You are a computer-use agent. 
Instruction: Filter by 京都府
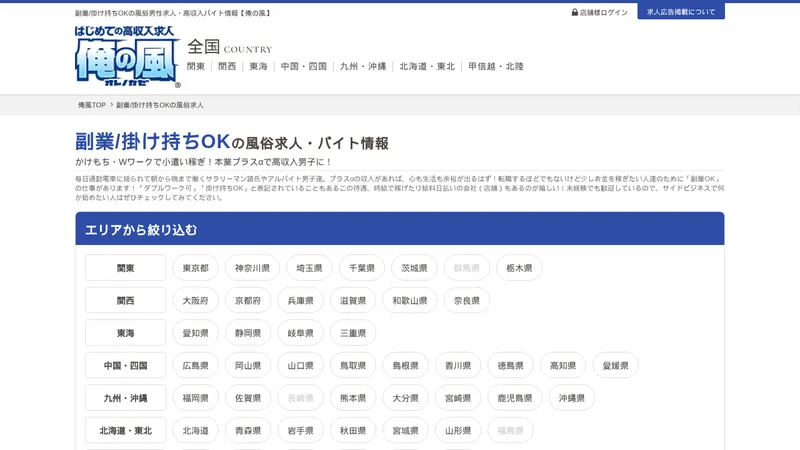(248, 301)
